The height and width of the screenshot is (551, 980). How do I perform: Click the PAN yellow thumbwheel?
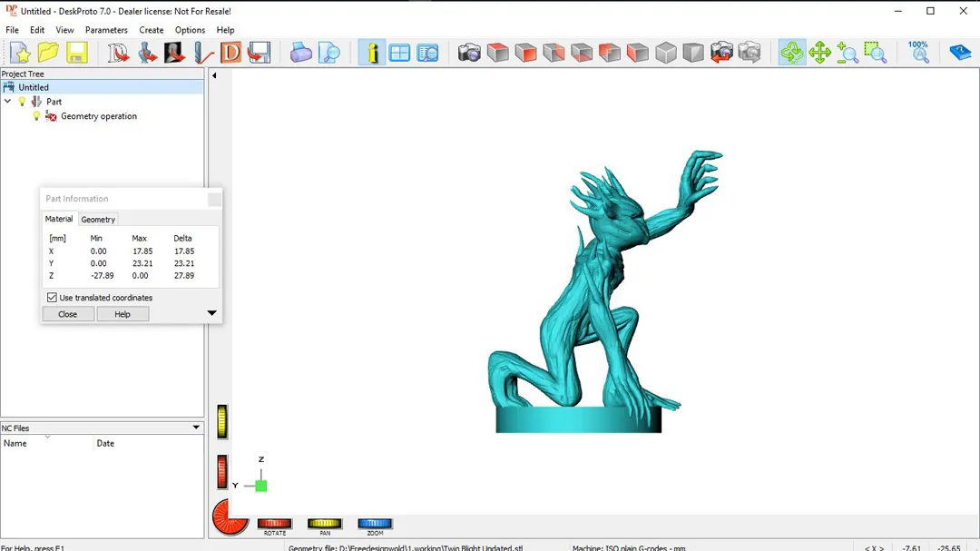[x=324, y=524]
